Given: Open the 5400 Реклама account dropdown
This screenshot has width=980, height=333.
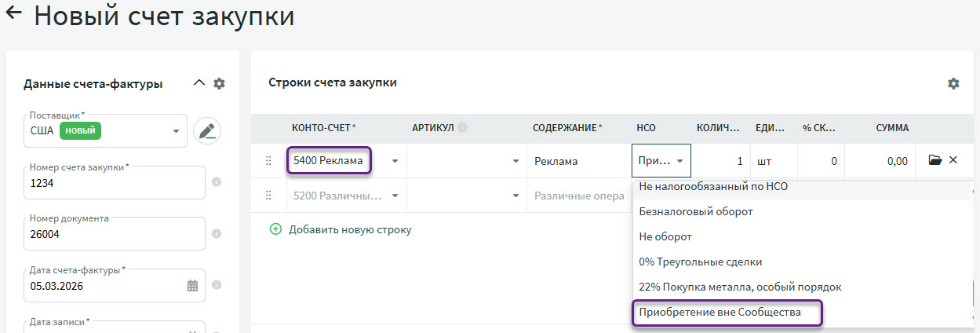Looking at the screenshot, I should click(x=394, y=161).
